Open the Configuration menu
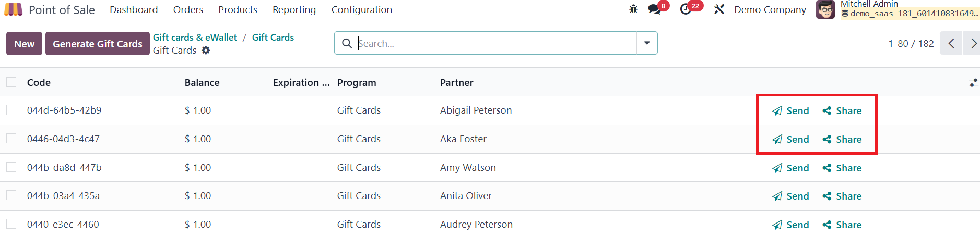Image resolution: width=980 pixels, height=235 pixels. coord(361,9)
